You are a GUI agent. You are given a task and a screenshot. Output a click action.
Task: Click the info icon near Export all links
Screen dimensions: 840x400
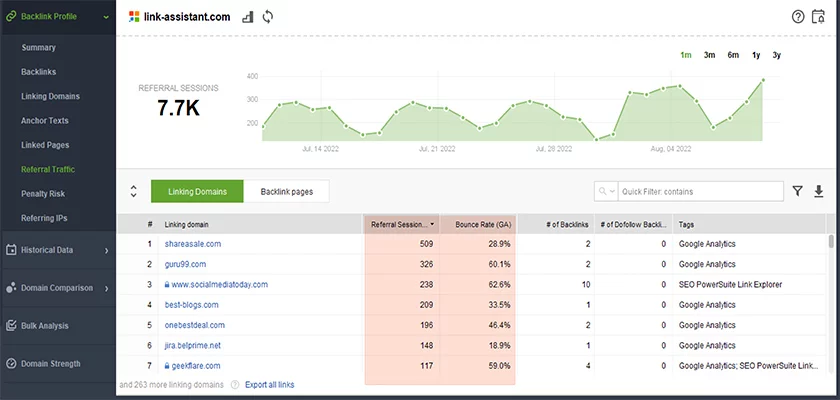[x=235, y=384]
